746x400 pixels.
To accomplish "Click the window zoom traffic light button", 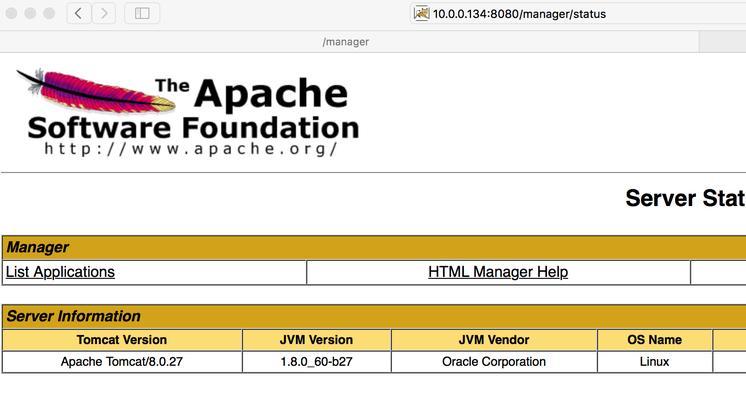I will click(49, 13).
